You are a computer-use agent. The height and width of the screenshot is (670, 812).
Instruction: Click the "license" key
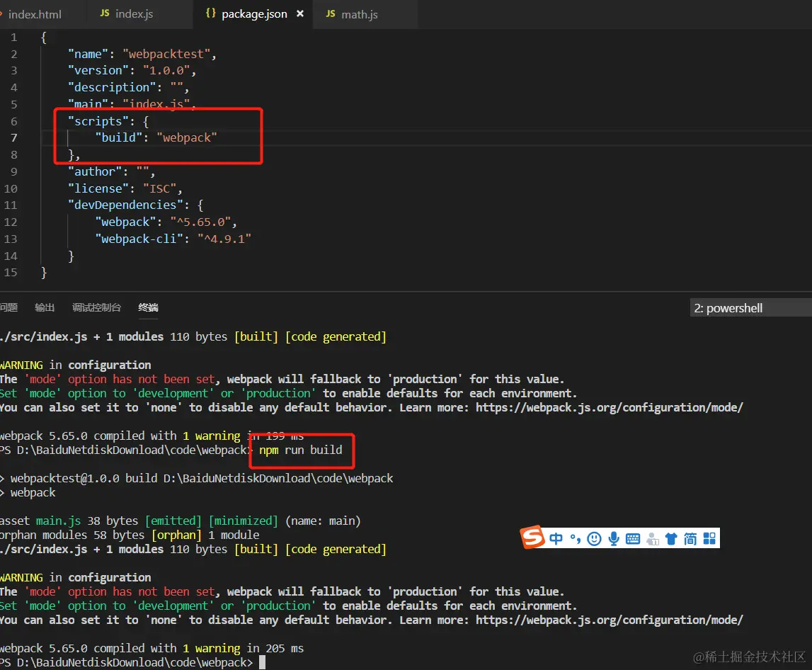coord(98,188)
